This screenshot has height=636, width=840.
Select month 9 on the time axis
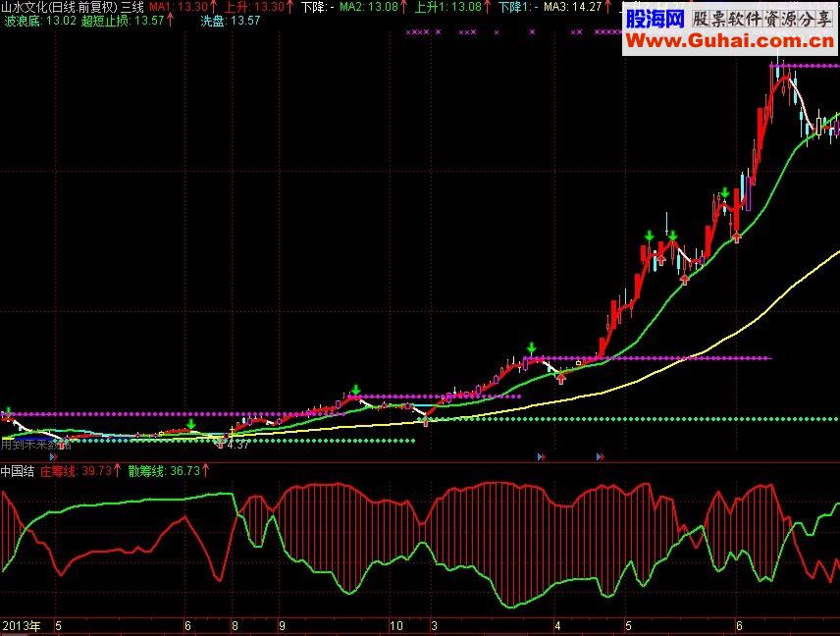coord(282,626)
